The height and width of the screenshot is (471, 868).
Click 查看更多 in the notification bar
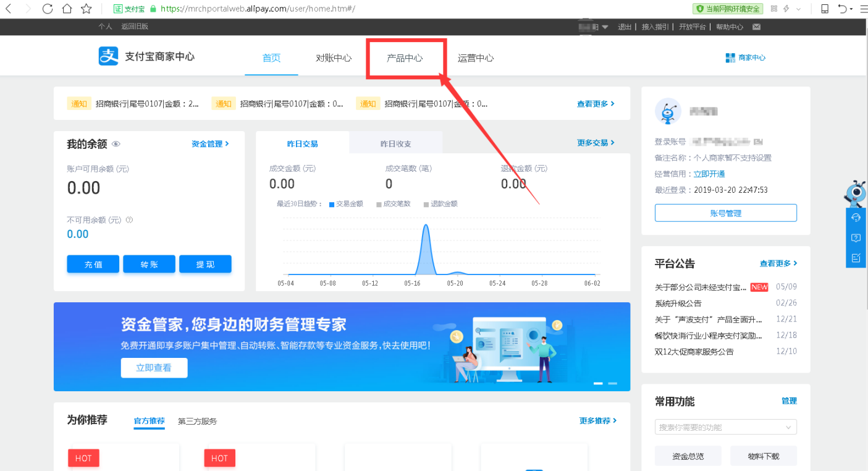point(596,104)
